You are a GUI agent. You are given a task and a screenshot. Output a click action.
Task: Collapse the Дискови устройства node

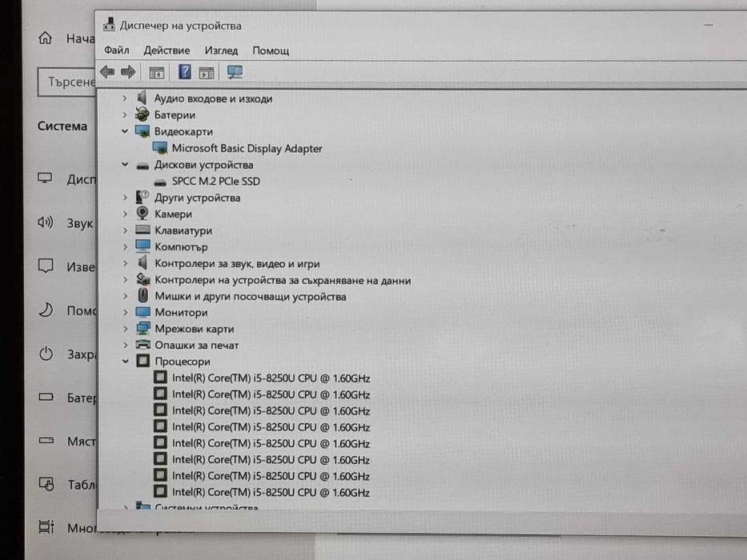click(125, 164)
